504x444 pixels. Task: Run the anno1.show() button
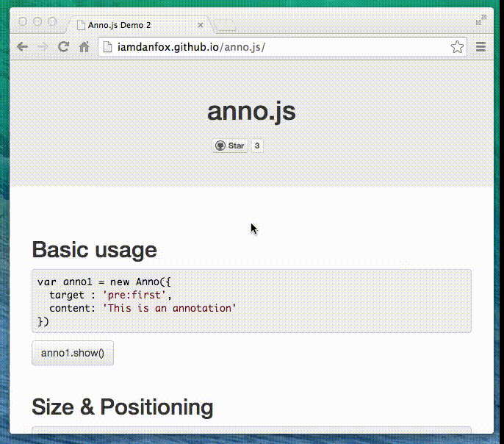[x=73, y=353]
